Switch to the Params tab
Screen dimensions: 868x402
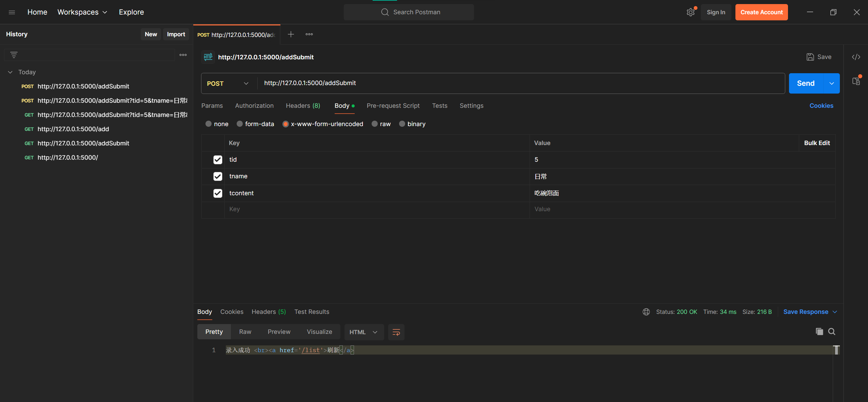pos(212,106)
